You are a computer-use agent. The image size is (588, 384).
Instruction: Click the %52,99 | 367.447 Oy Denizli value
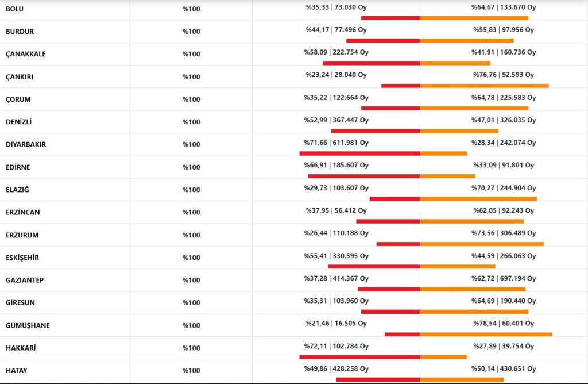click(x=336, y=120)
